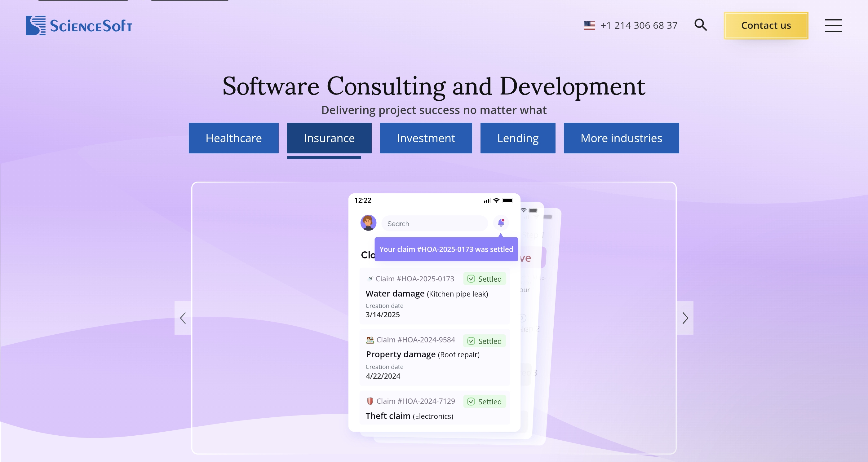Viewport: 868px width, 462px height.
Task: Go to next carousel slide
Action: 685,318
